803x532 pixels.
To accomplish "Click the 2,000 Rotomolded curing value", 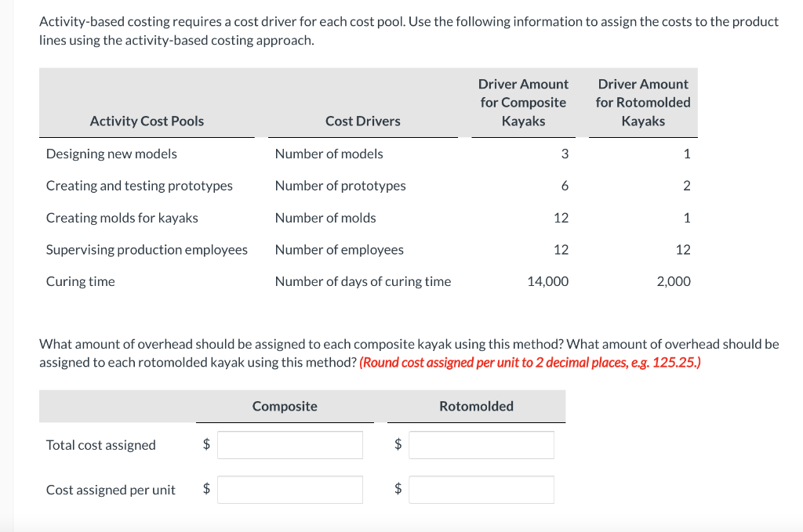I will click(x=674, y=280).
